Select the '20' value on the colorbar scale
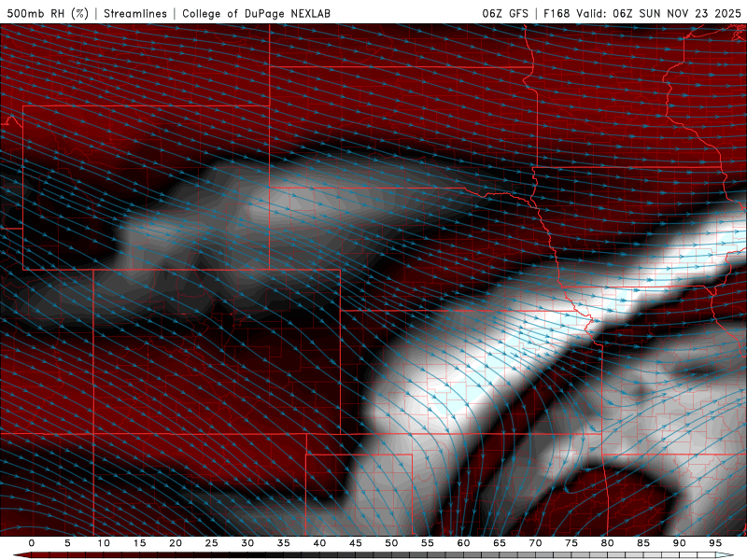Screen dimensions: 747x560 176,543
